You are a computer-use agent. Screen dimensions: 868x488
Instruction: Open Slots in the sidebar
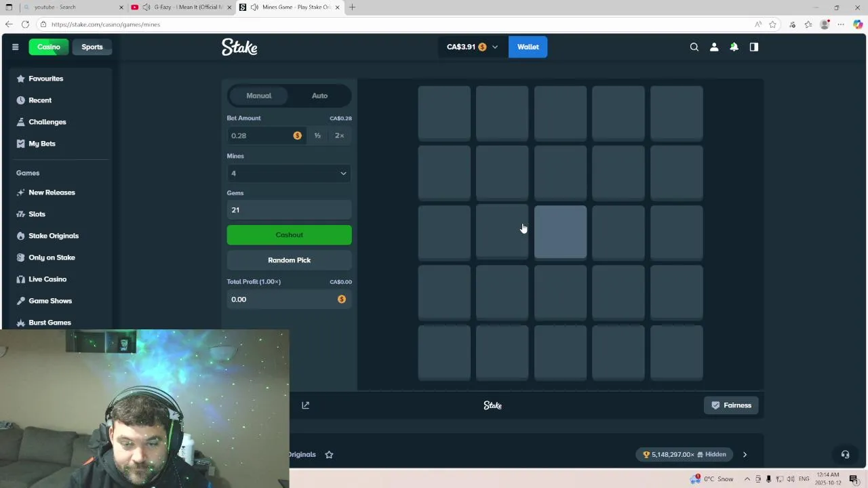[x=37, y=214]
